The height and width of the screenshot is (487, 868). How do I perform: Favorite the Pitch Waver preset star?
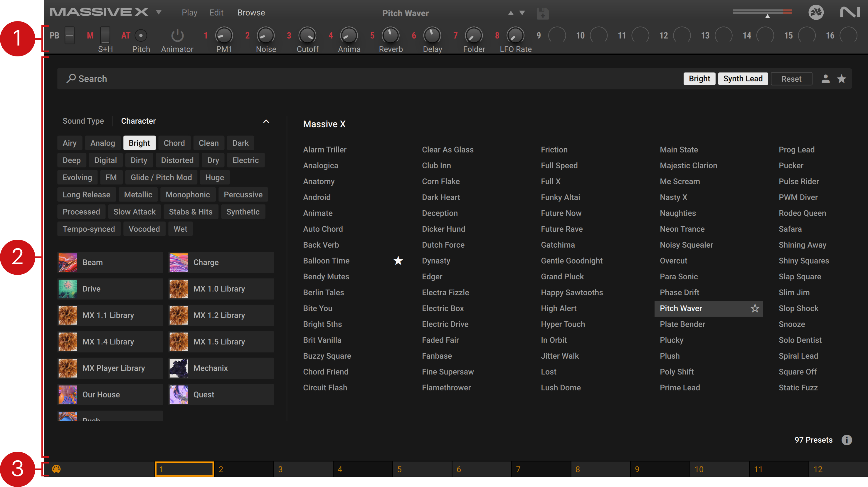coord(755,308)
